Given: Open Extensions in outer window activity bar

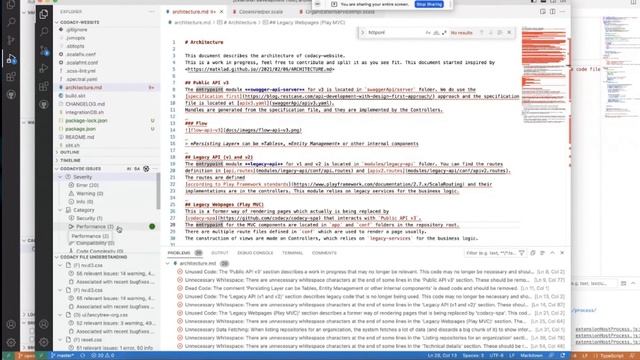Looking at the screenshot, I should tap(11, 76).
